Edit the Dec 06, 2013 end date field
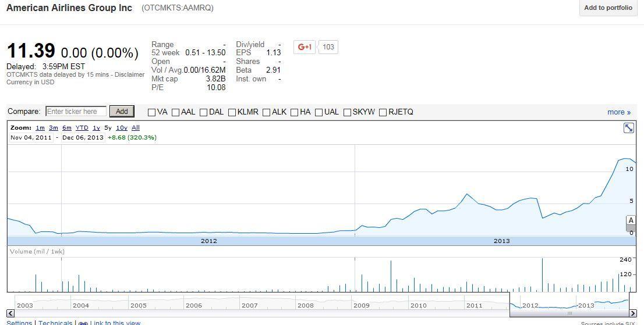Image resolution: width=644 pixels, height=325 pixels. [x=83, y=137]
